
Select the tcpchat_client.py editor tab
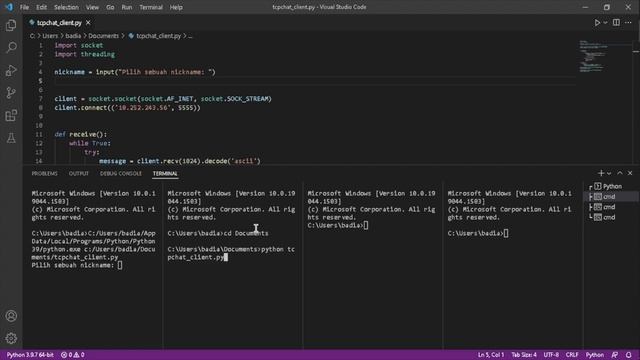pyautogui.click(x=60, y=23)
